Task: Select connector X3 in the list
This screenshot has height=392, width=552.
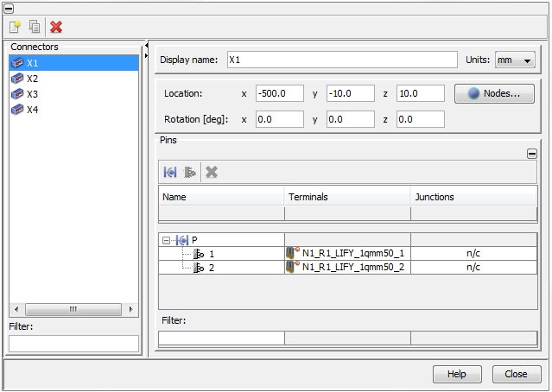Action: 73,94
